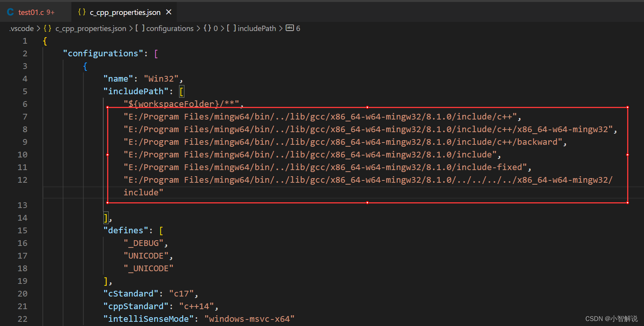Click the "UNICODE" define on line 17
Image resolution: width=644 pixels, height=326 pixels.
[x=146, y=256]
